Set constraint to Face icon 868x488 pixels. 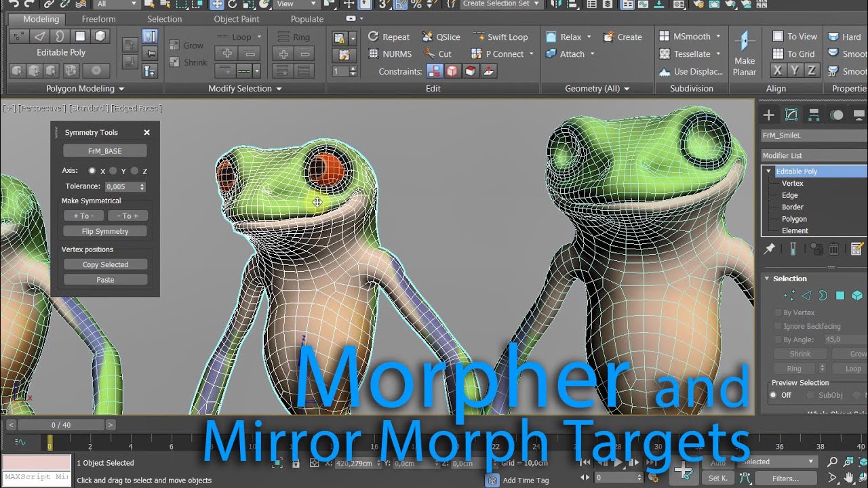(470, 71)
